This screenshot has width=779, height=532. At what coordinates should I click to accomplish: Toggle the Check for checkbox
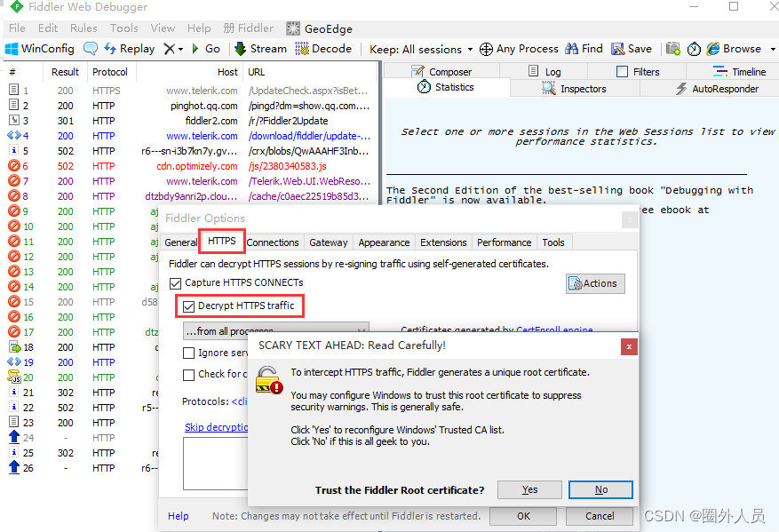click(x=188, y=375)
